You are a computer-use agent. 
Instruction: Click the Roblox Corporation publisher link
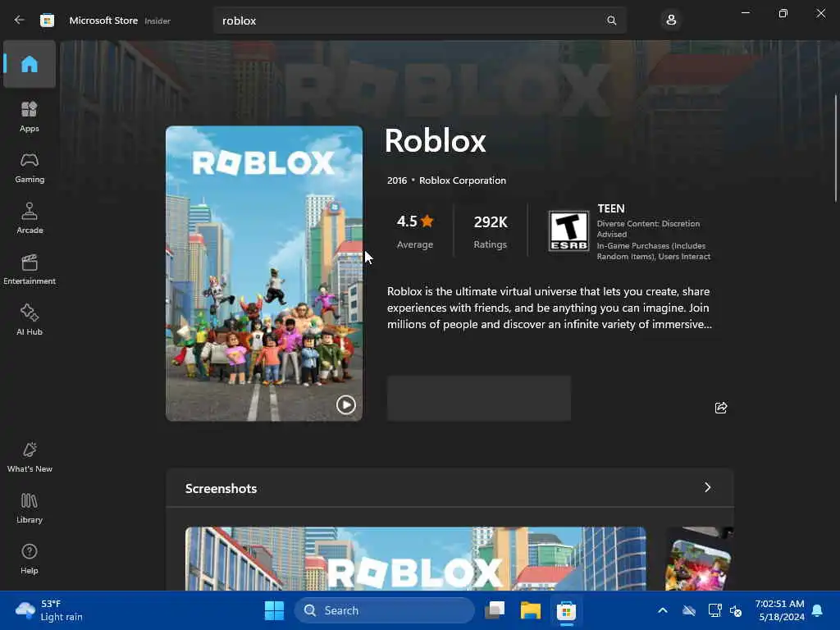click(x=463, y=180)
